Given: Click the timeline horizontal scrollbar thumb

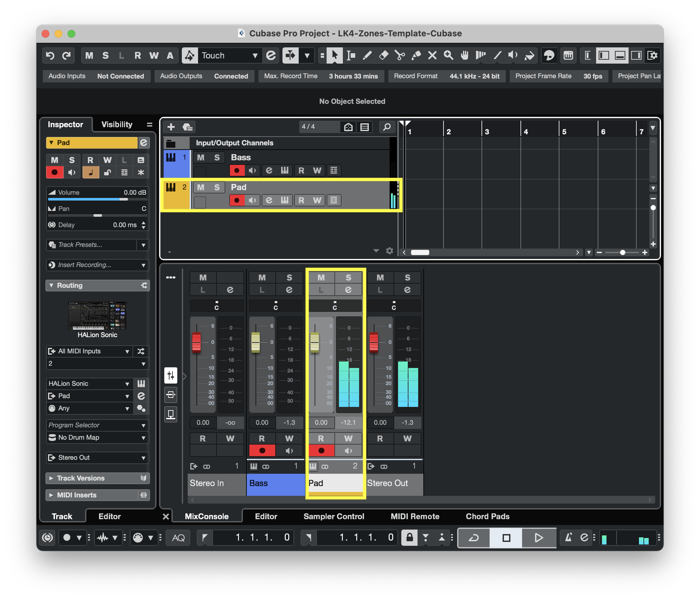Looking at the screenshot, I should [420, 252].
